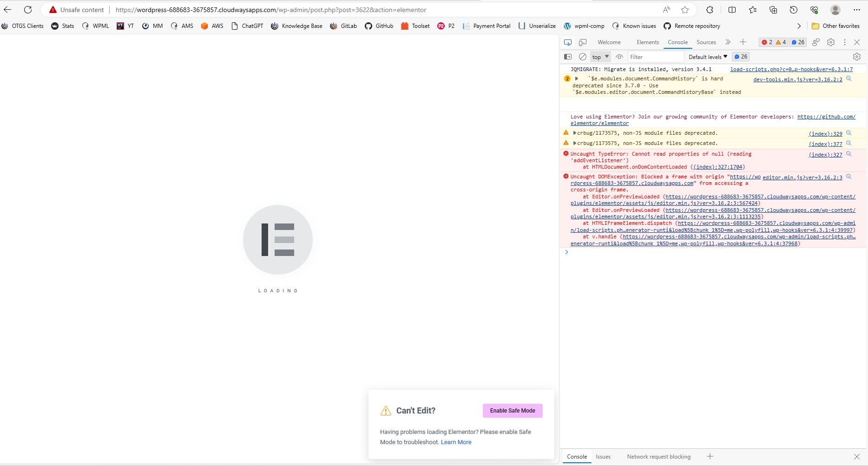Activate DevTools inspect element tool
868x466 pixels.
(568, 42)
